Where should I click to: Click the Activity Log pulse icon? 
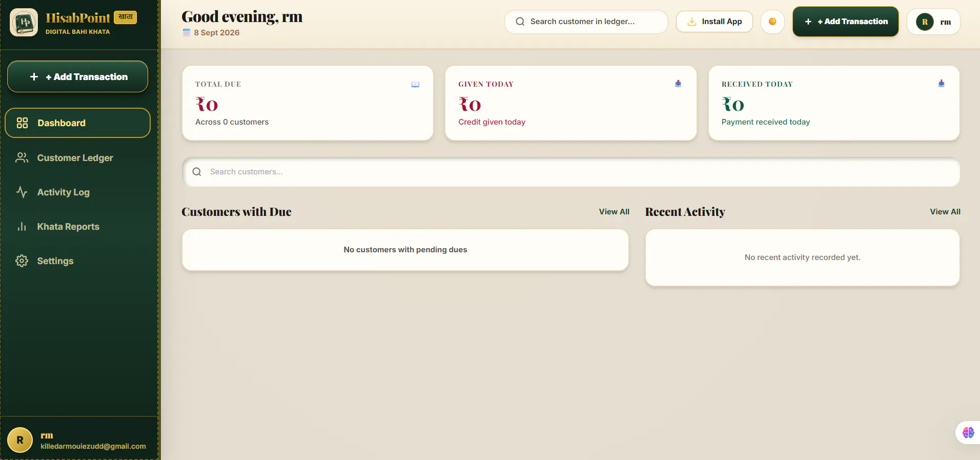point(22,192)
